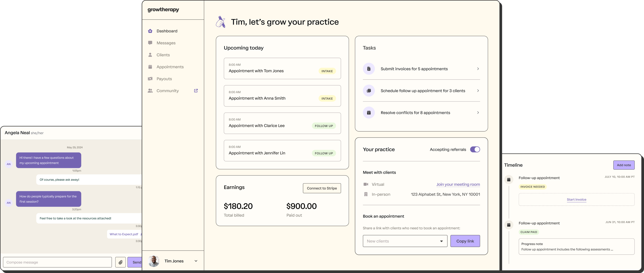644x273 pixels.
Task: Expand Submit invoices task chevron
Action: [x=478, y=69]
